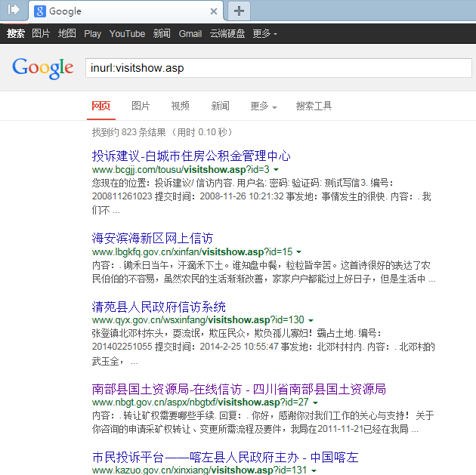Click the green URL www.bcgjj.com/tousu/visitshow.asp?id=3
This screenshot has height=475, width=476.
click(x=181, y=170)
